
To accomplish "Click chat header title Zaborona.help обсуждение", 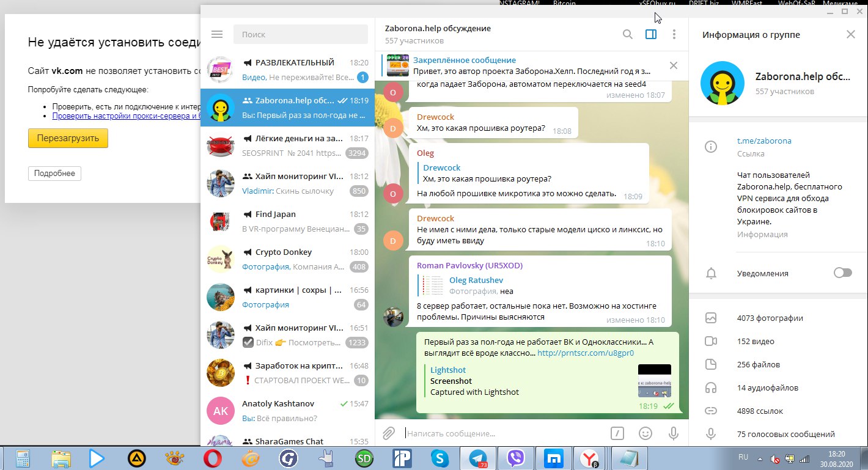I will coord(438,28).
